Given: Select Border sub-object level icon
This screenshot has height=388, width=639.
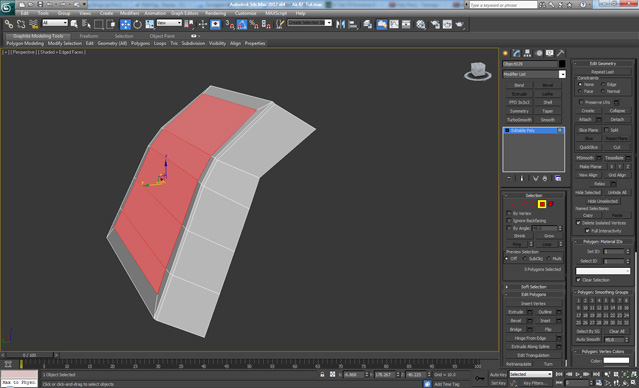Looking at the screenshot, I should pyautogui.click(x=533, y=204).
